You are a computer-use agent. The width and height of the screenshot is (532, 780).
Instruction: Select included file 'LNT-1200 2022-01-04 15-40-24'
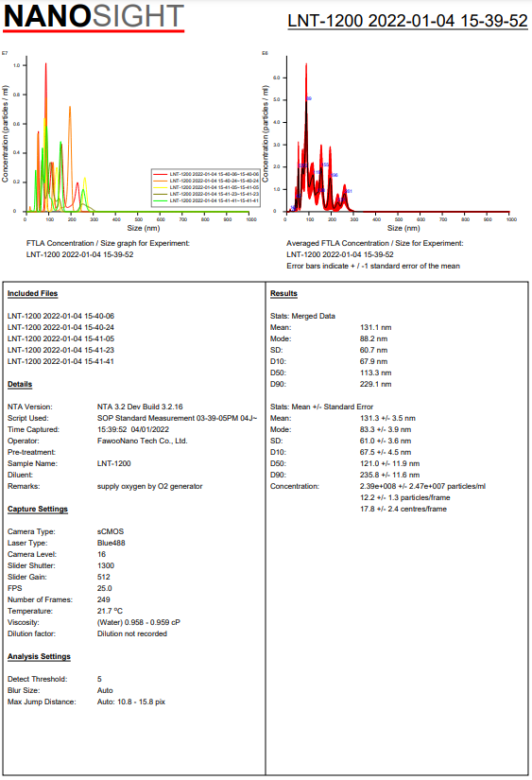pos(60,327)
